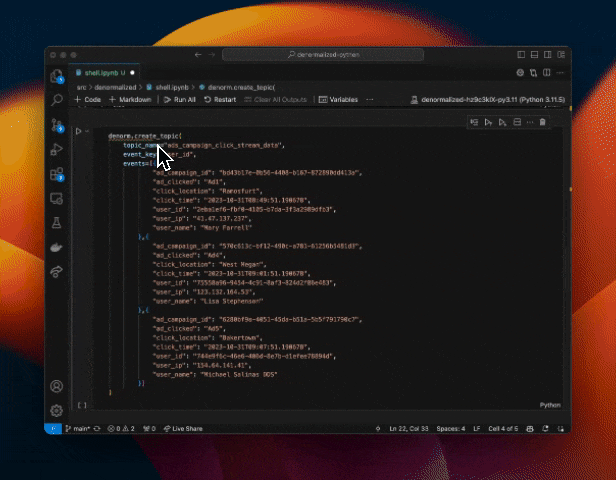The height and width of the screenshot is (480, 616).
Task: Click the denormalized-python search box
Action: (x=323, y=55)
